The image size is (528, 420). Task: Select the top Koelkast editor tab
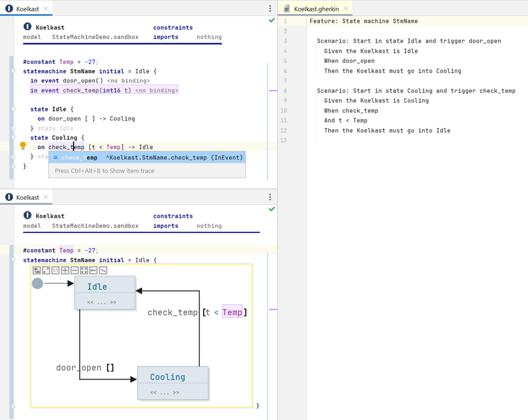tap(27, 9)
